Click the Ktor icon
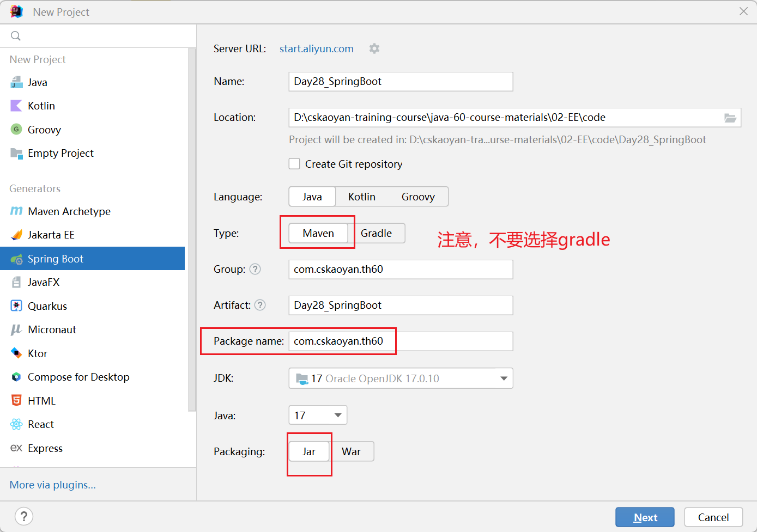 tap(16, 353)
